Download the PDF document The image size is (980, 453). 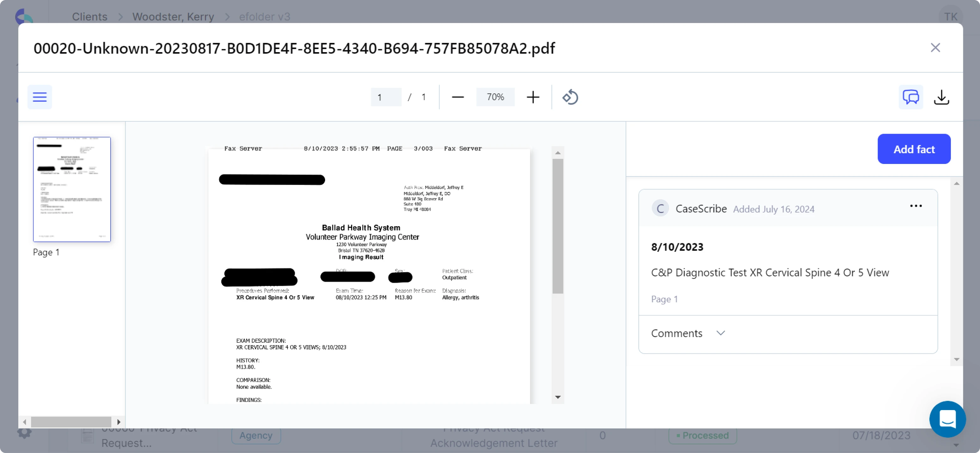tap(941, 97)
